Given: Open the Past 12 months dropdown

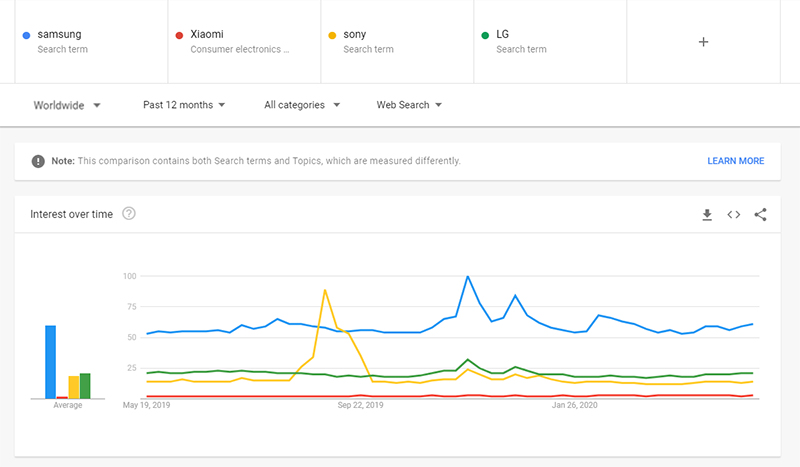Looking at the screenshot, I should click(184, 105).
